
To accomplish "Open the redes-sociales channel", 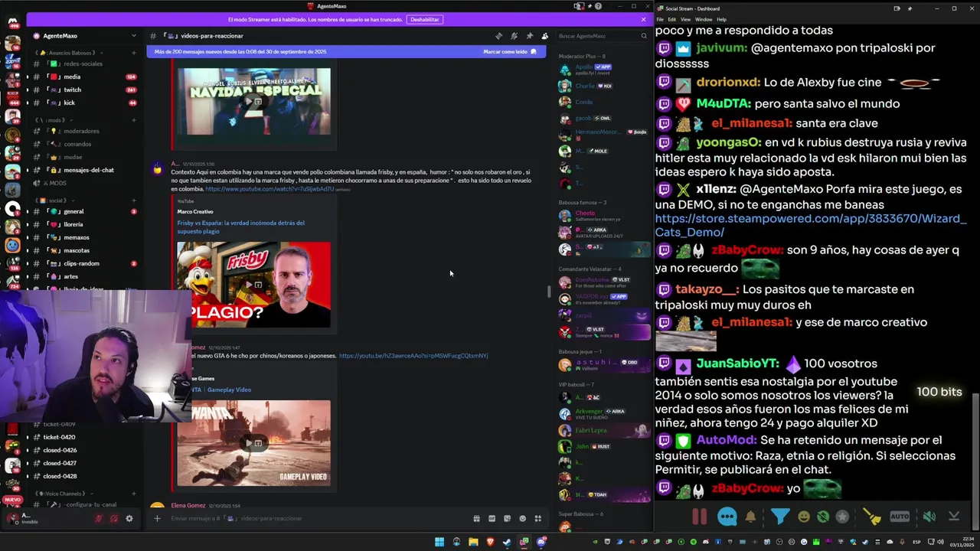I will (84, 64).
